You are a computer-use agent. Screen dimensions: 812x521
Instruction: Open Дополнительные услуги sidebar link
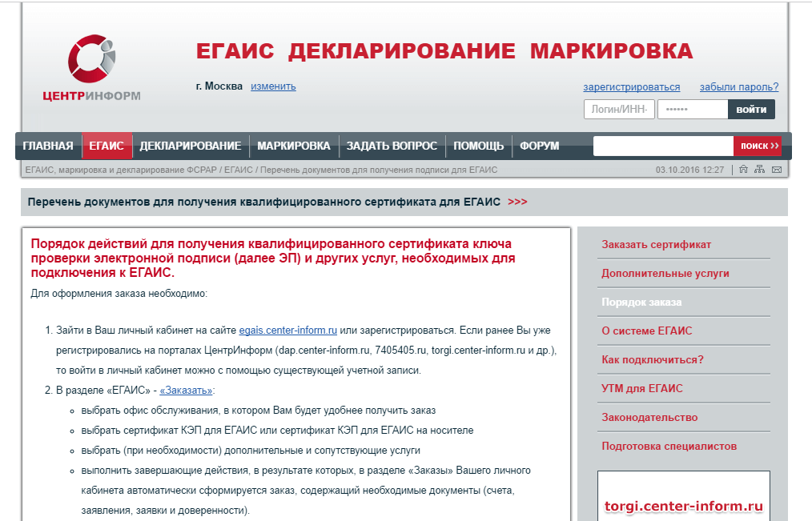665,273
